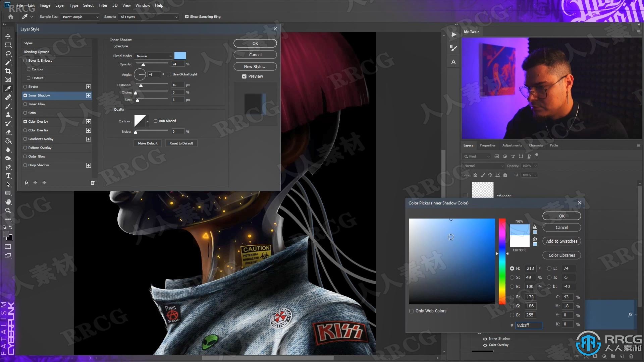The image size is (644, 362).
Task: Select the Move tool in toolbar
Action: coord(8,35)
